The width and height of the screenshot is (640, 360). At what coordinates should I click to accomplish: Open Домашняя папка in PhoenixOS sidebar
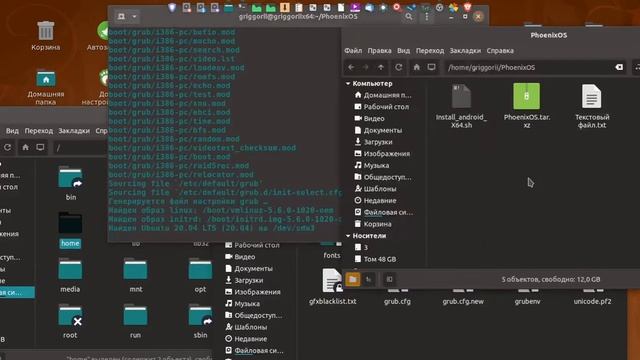point(383,95)
